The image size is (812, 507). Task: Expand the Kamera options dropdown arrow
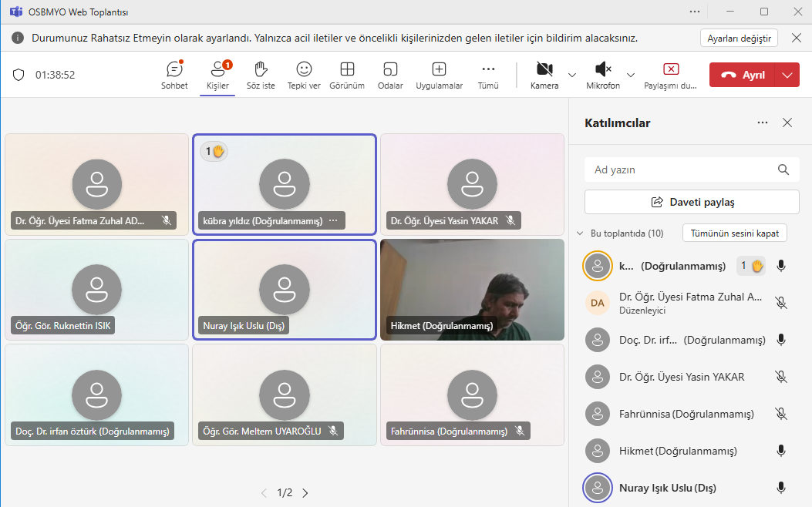[572, 75]
